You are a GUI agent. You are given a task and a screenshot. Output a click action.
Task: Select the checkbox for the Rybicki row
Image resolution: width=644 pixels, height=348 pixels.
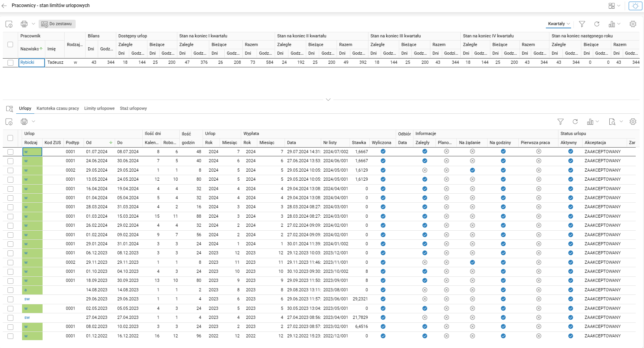10,63
